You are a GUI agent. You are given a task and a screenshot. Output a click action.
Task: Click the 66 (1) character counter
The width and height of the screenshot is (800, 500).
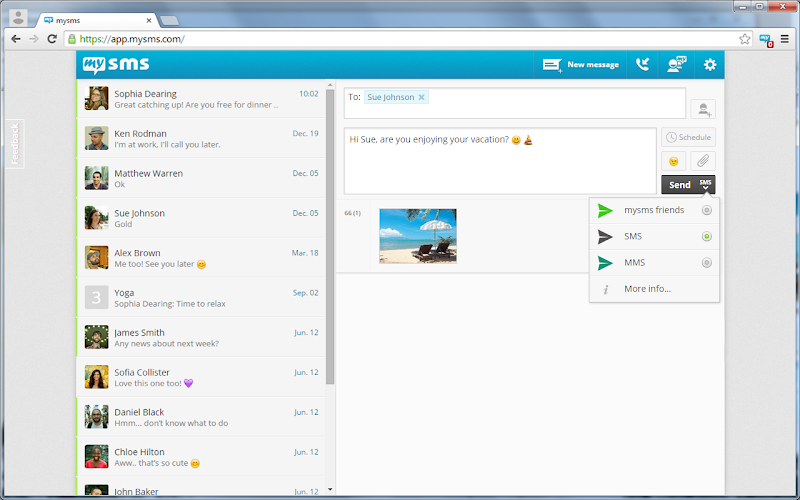coord(353,213)
